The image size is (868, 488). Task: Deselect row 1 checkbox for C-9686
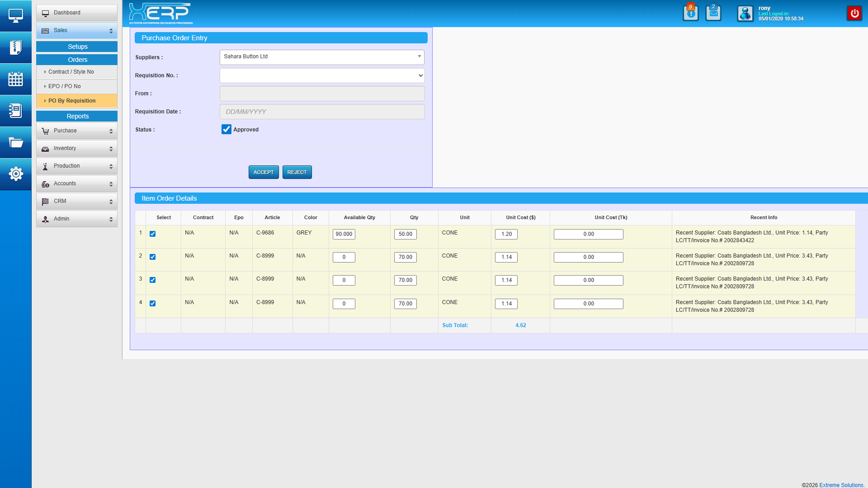[153, 234]
